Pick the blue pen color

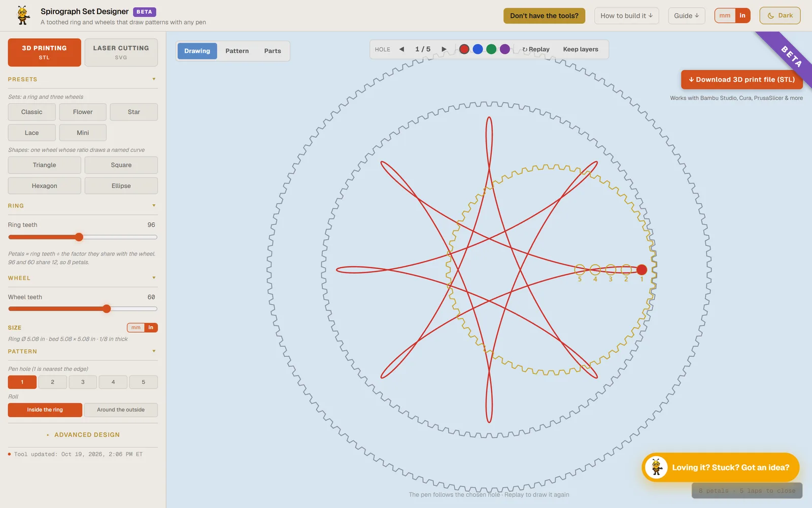[x=478, y=49]
